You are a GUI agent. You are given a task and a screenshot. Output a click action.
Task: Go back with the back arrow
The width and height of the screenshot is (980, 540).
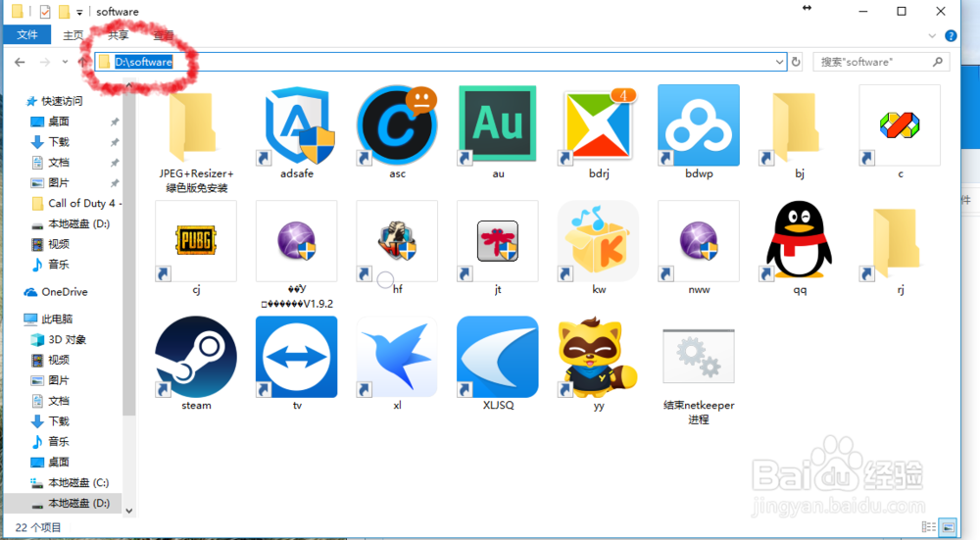(20, 62)
